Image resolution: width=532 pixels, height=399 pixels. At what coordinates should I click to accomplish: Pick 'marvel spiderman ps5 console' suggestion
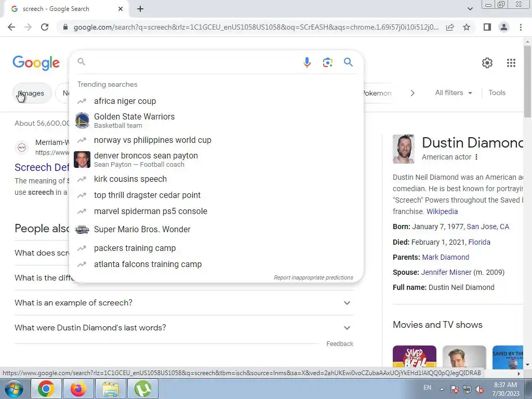216,211
